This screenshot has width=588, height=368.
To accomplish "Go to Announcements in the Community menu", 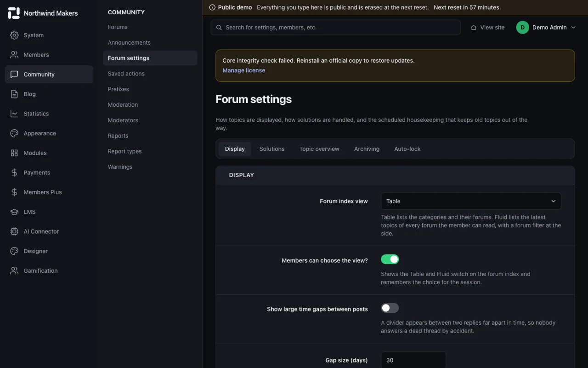I will [150, 42].
